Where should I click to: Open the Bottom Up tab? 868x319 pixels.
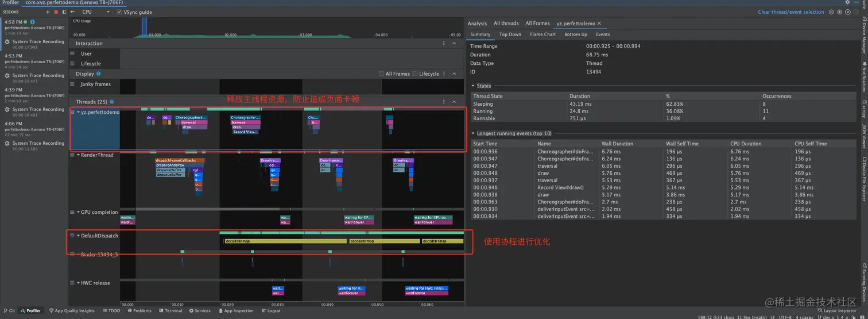(576, 34)
